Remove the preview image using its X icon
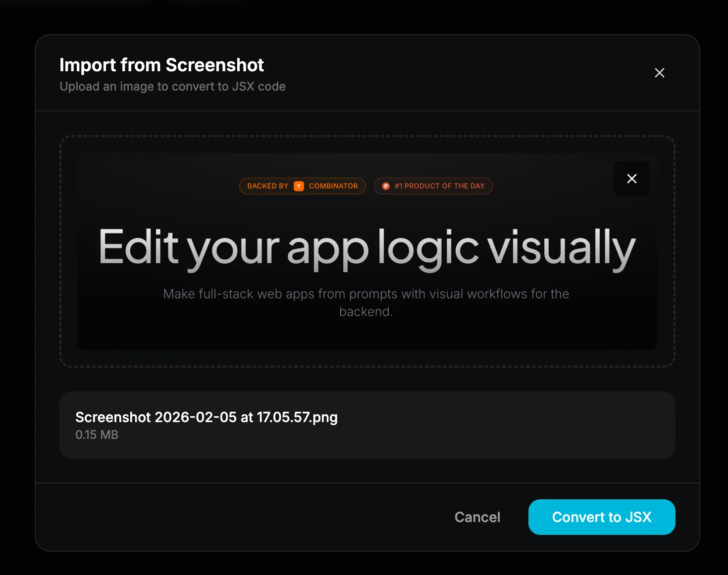The image size is (728, 575). 631,179
